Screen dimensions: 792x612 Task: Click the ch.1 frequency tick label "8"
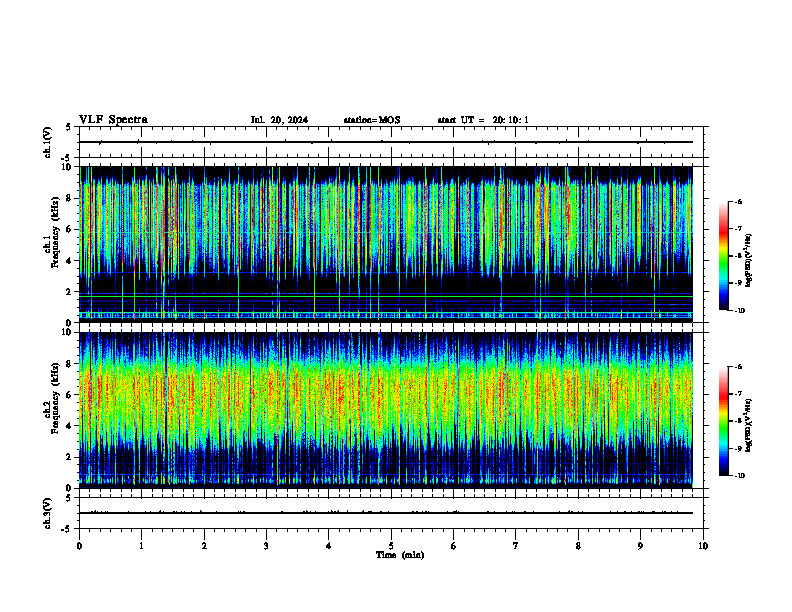click(70, 198)
